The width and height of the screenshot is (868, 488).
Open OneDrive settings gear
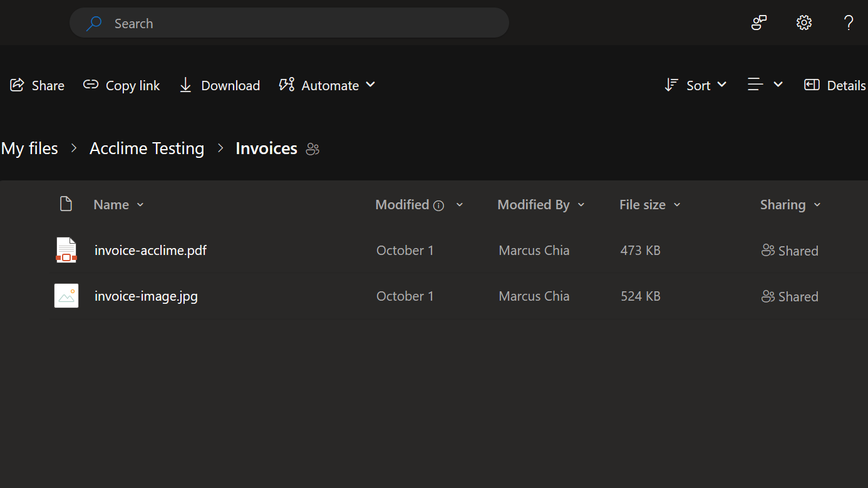click(803, 23)
